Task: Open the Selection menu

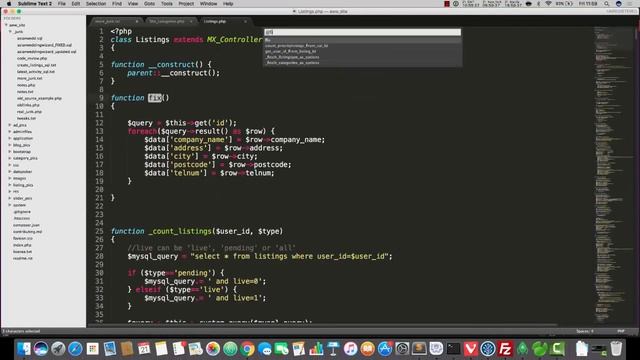Action: [96, 4]
